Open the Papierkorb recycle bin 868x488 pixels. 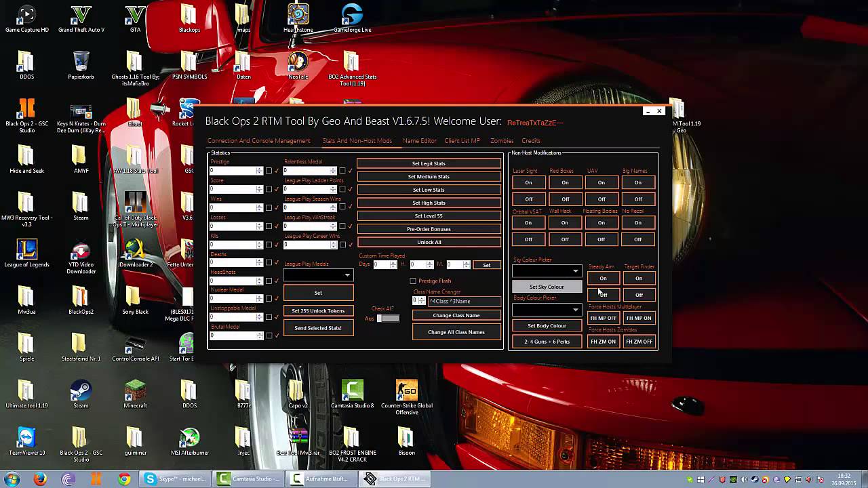coord(81,65)
